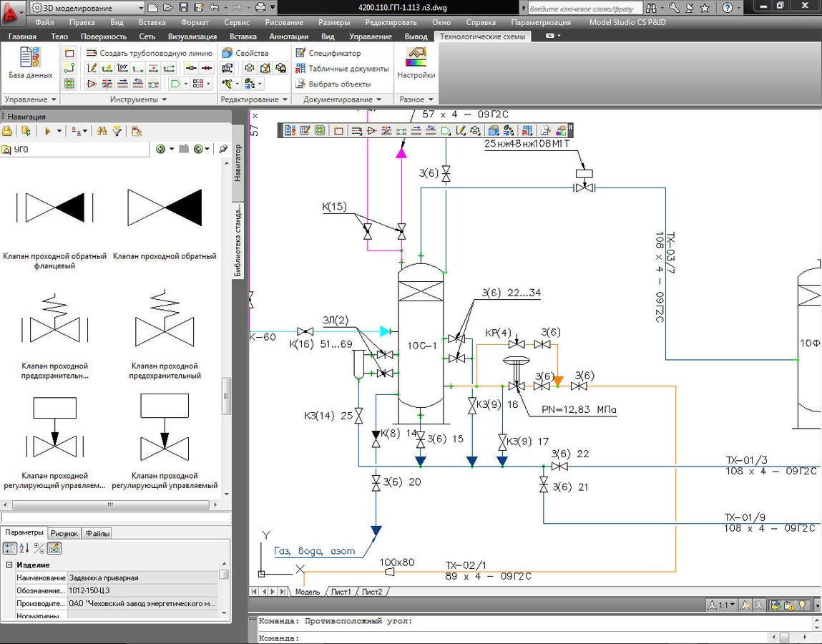822x644 pixels.
Task: Open the Спецификатор tool
Action: point(328,53)
